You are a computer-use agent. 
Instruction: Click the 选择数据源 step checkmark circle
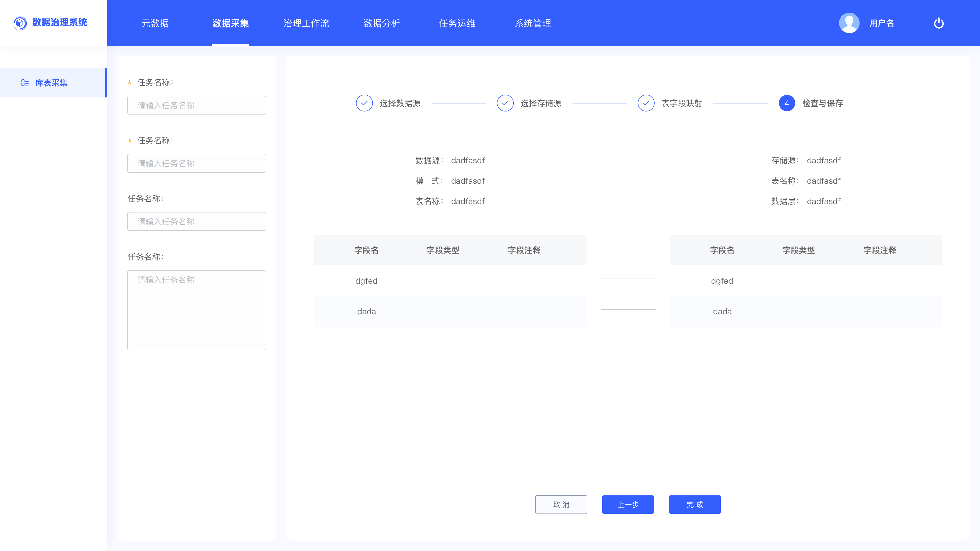click(364, 103)
